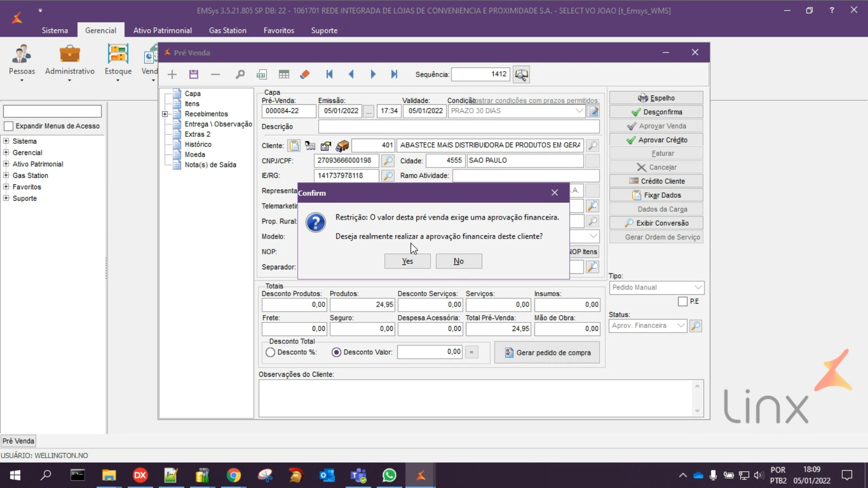Click the eraser clear icon in toolbar
868x488 pixels.
305,75
